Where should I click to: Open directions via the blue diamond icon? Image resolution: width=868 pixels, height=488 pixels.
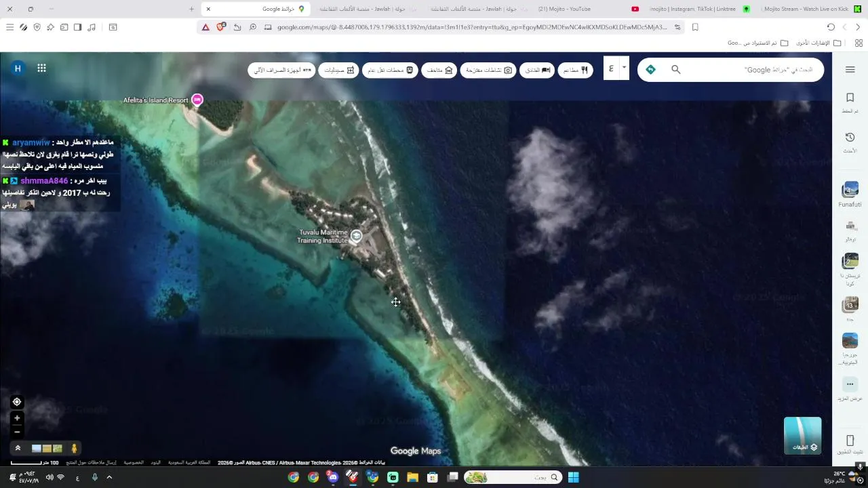point(650,70)
